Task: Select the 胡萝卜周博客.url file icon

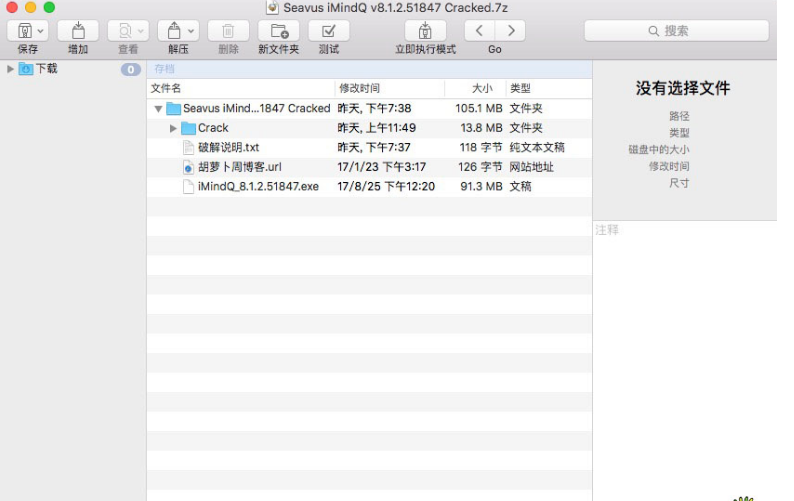Action: [188, 167]
